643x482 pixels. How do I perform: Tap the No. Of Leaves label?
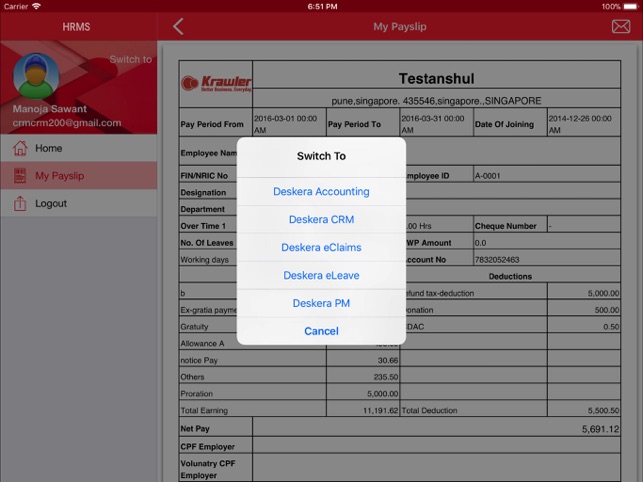pyautogui.click(x=207, y=243)
